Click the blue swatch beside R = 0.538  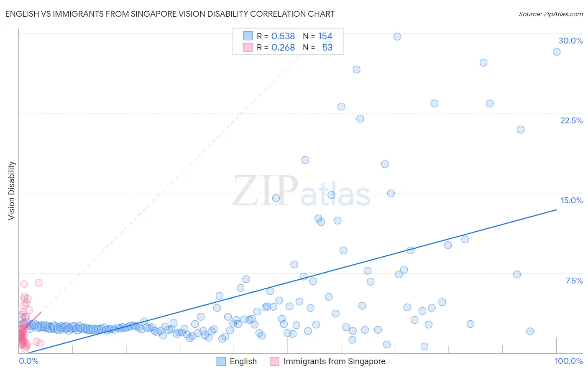tap(248, 36)
